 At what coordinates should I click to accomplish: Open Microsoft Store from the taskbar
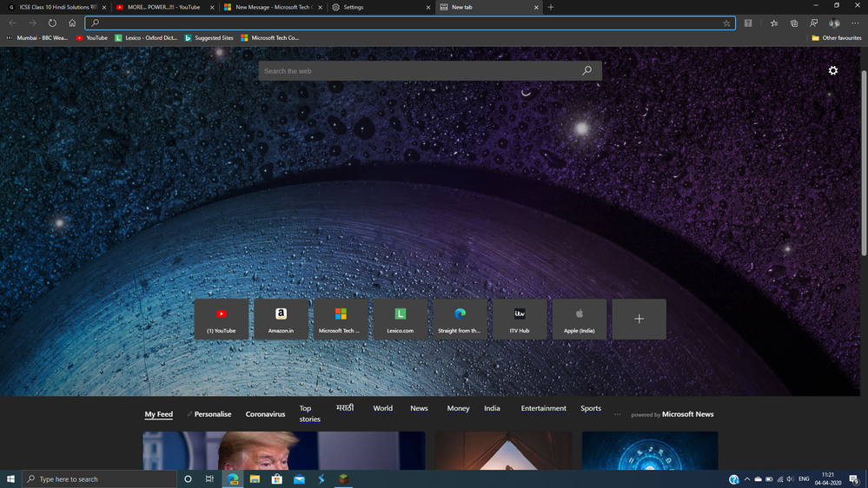pyautogui.click(x=276, y=478)
